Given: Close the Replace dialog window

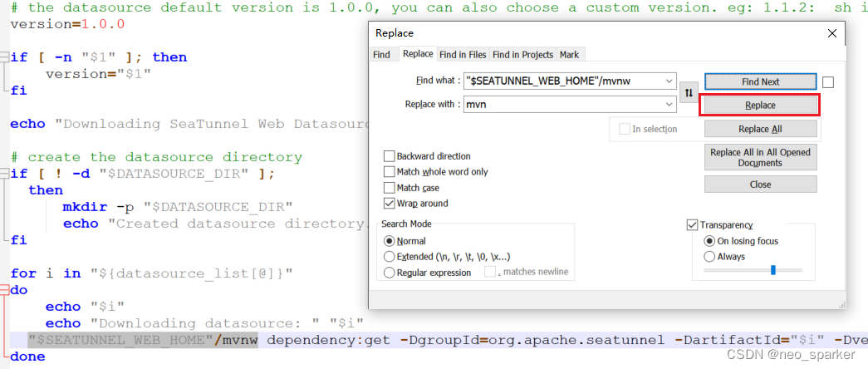Looking at the screenshot, I should 831,33.
